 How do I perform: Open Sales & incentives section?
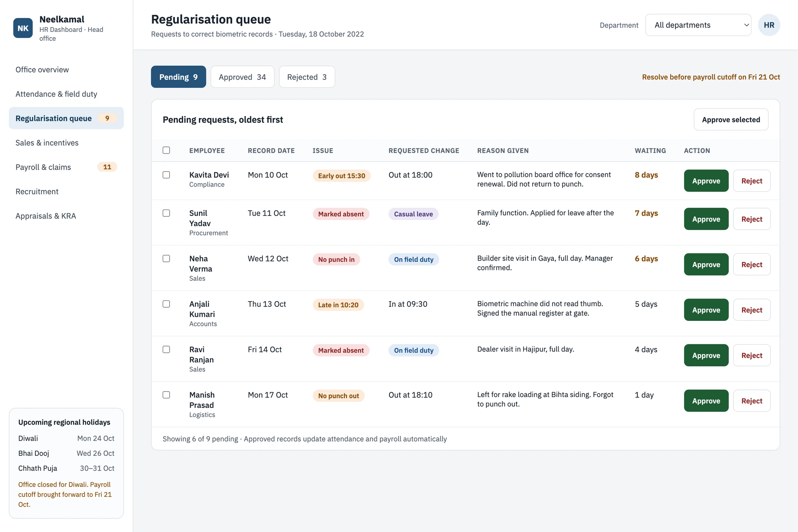66,143
